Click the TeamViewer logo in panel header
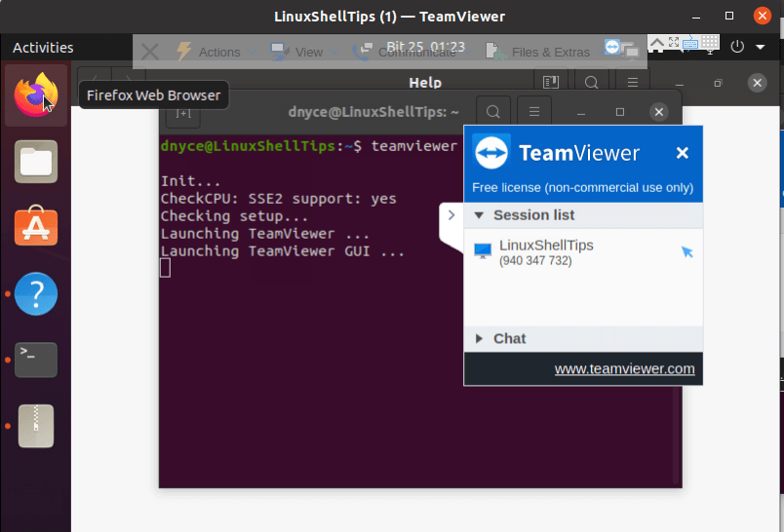 491,153
